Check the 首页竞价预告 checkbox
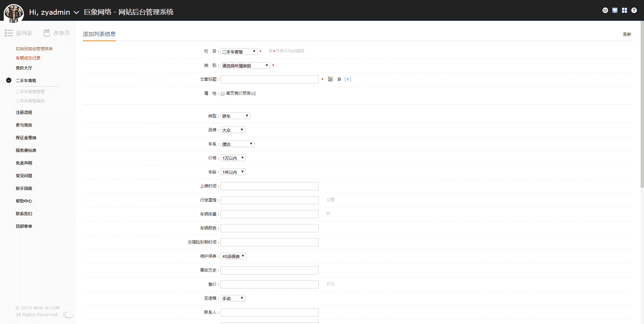This screenshot has height=324, width=644. coord(223,94)
